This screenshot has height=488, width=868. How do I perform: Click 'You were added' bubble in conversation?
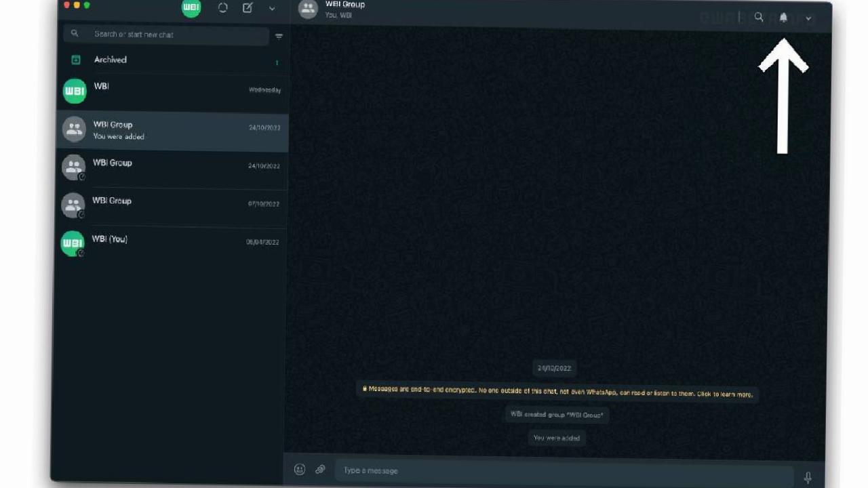coord(556,438)
